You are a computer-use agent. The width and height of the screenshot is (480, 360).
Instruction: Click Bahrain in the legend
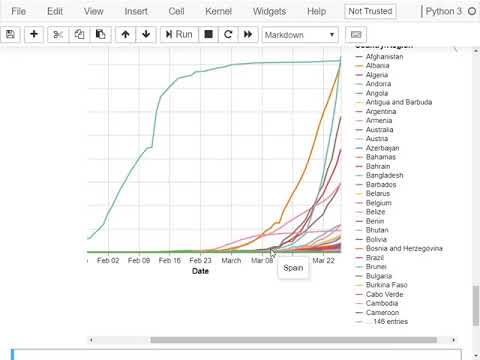(x=378, y=166)
